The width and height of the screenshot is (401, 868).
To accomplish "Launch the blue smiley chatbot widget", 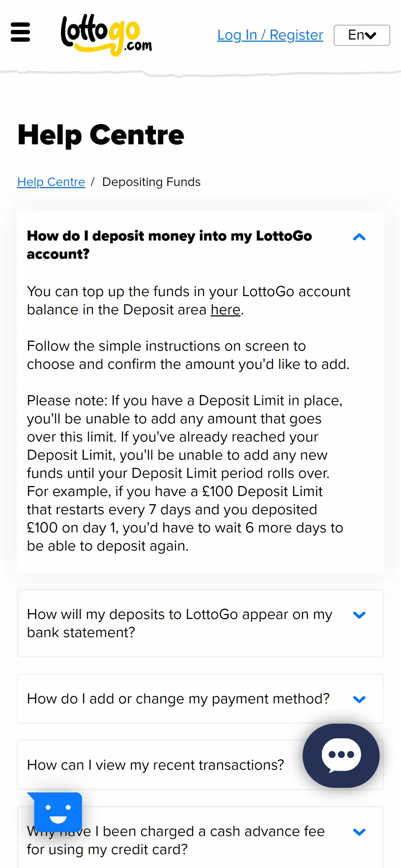I will [x=58, y=812].
